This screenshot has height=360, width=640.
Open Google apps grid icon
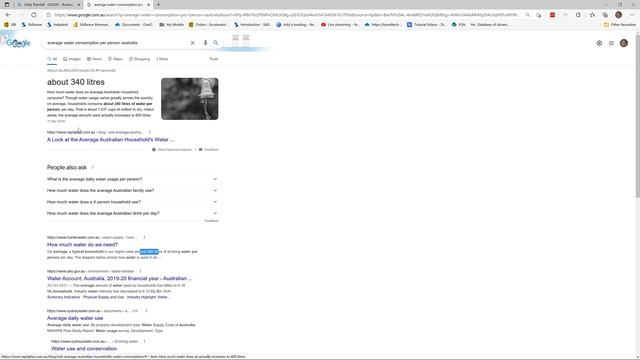coord(611,43)
